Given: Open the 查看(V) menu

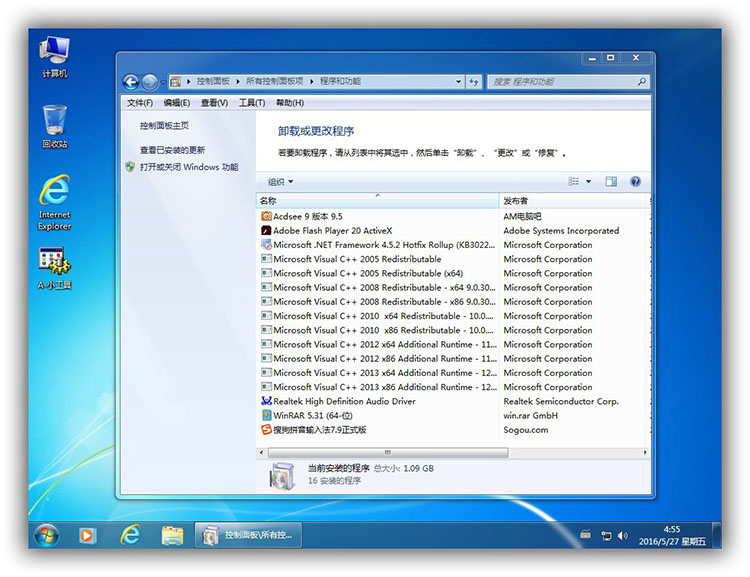Looking at the screenshot, I should [214, 103].
